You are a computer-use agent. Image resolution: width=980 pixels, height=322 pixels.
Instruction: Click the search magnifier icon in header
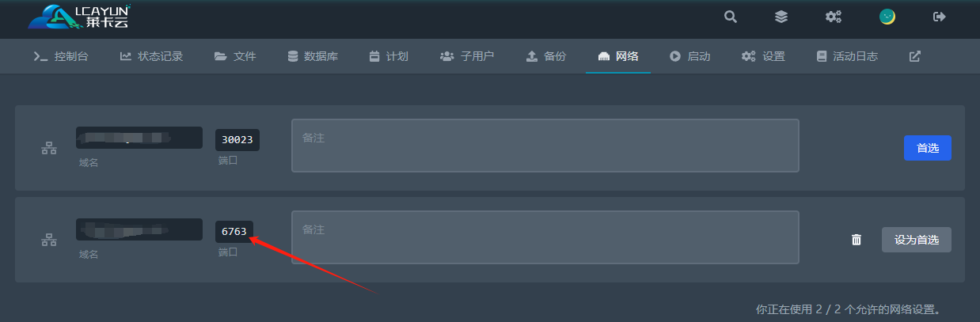point(731,17)
